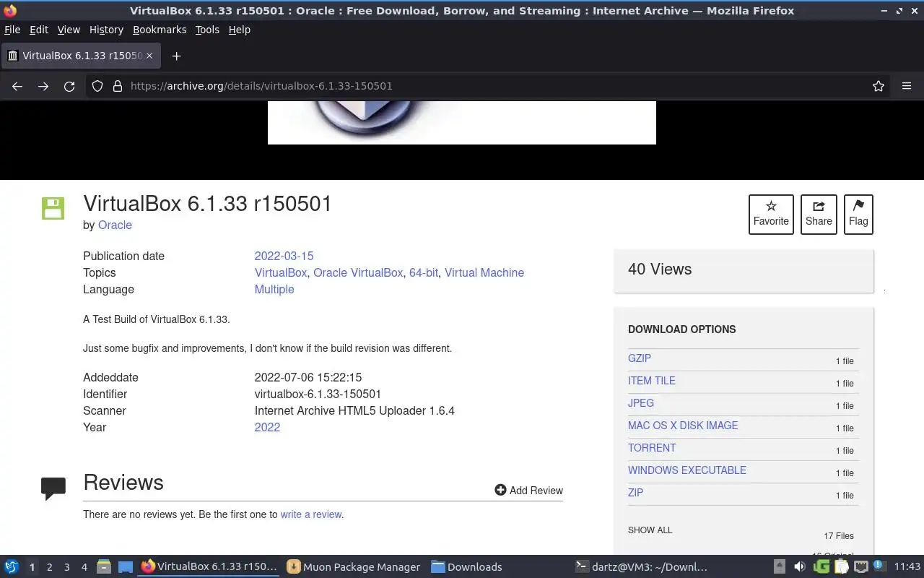Open the VirtualBox topic link
The height and width of the screenshot is (578, 924).
point(281,272)
